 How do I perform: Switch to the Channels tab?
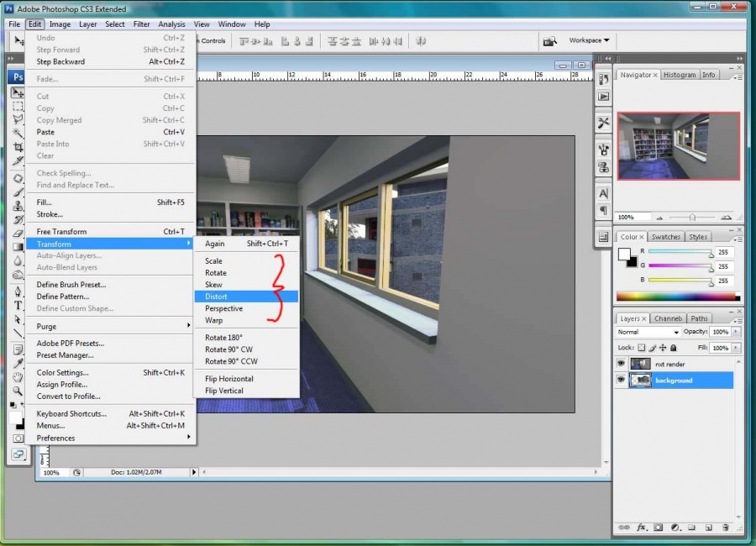[668, 318]
